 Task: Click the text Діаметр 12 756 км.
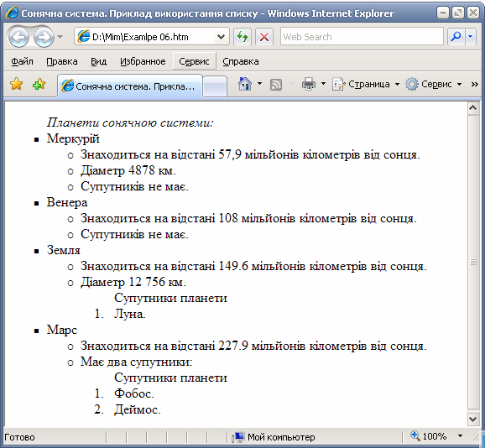click(x=133, y=282)
